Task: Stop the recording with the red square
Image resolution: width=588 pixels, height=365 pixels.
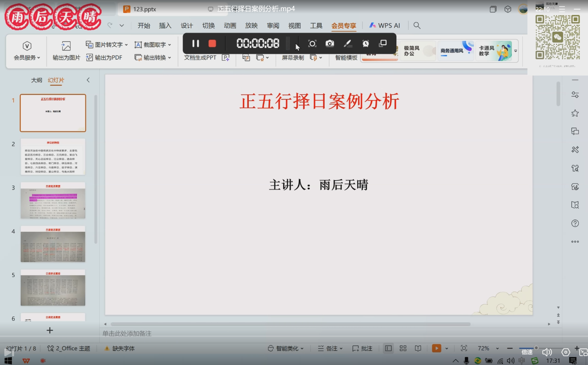Action: tap(212, 44)
